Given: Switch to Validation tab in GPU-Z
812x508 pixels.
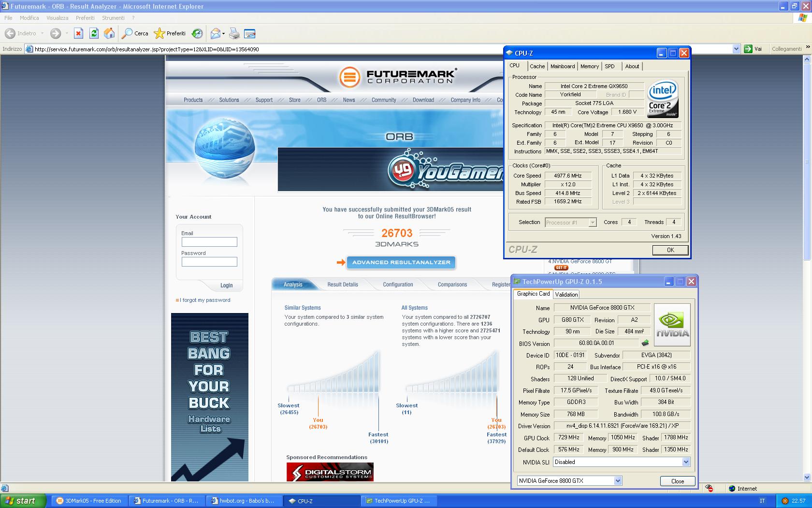Looking at the screenshot, I should [566, 294].
